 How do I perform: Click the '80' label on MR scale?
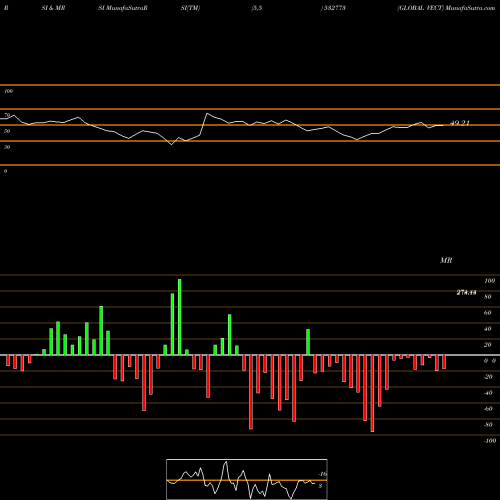click(x=488, y=297)
